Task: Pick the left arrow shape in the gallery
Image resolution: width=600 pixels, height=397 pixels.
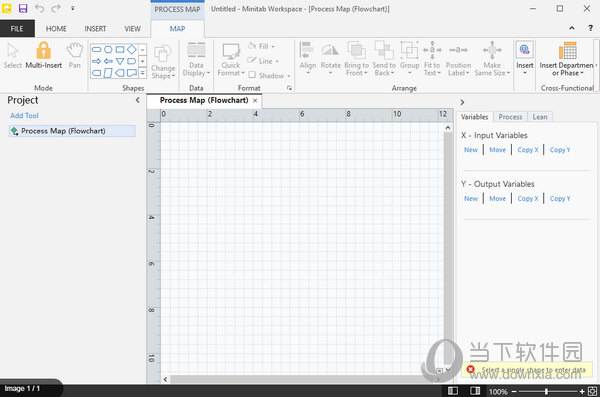Action: point(108,61)
